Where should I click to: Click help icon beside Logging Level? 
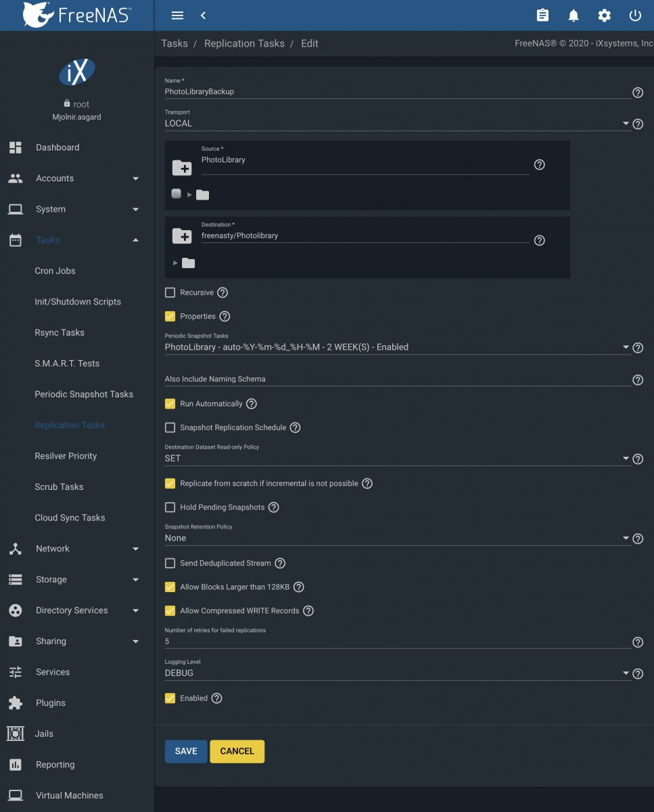[638, 674]
